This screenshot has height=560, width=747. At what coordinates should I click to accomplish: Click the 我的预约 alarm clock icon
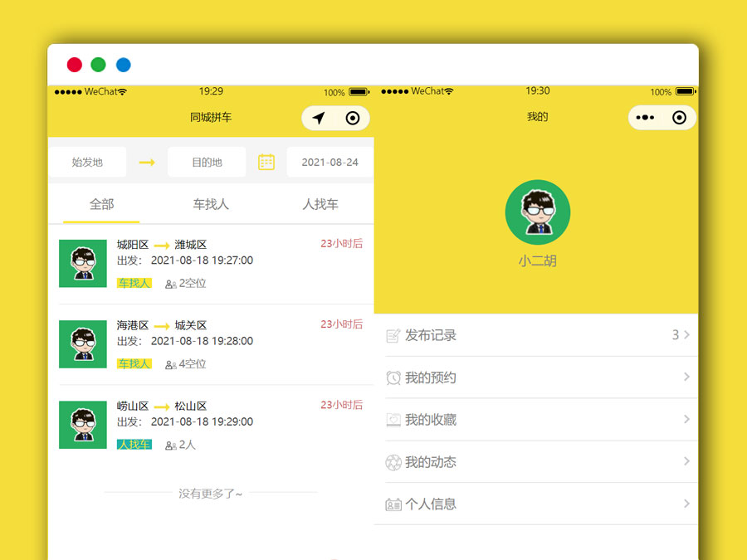tap(393, 378)
